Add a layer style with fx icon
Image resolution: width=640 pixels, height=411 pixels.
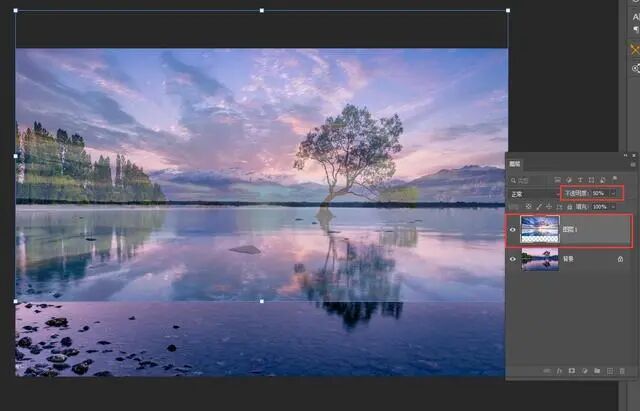coord(560,371)
